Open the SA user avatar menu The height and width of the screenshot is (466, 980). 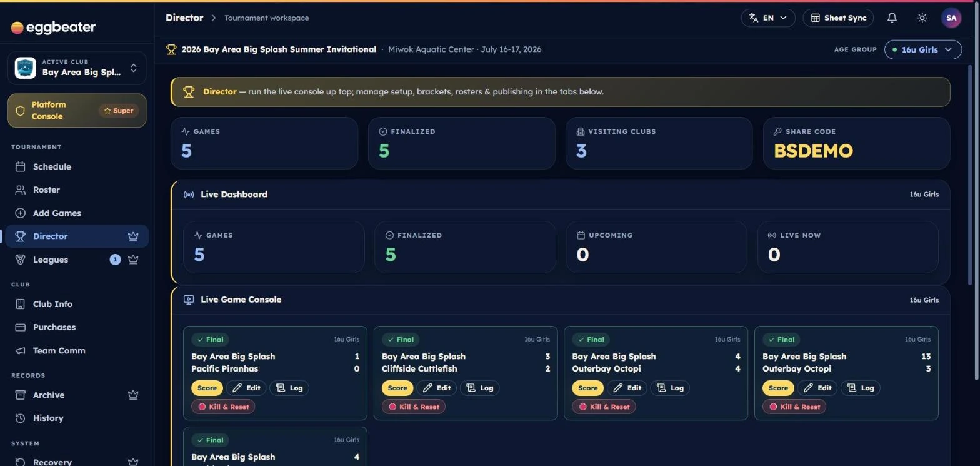[951, 18]
